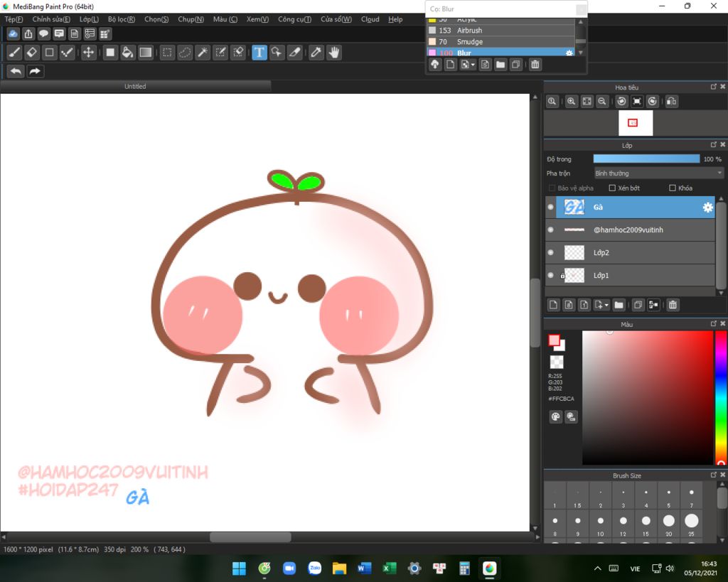Select the Select Pen tool
This screenshot has width=728, height=582.
[220, 53]
